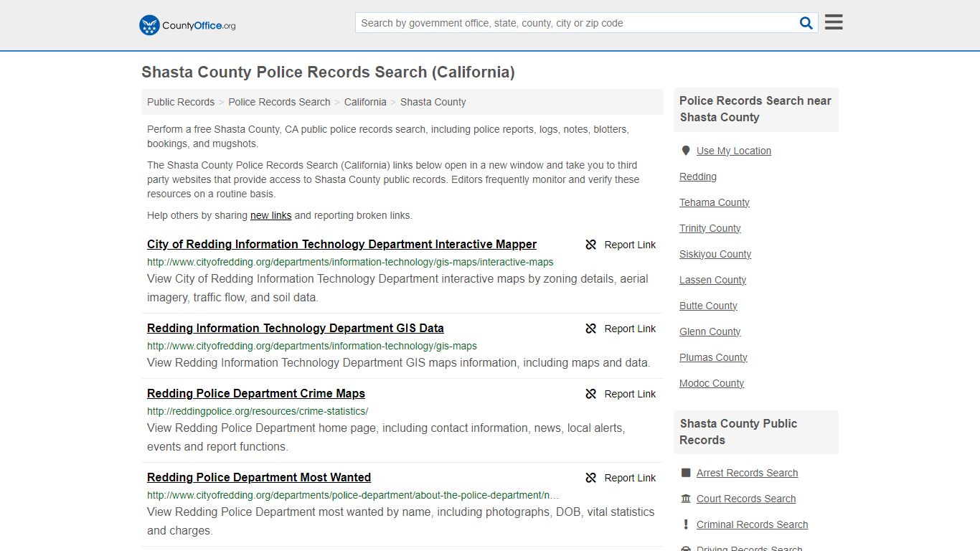Open Butte County link

click(x=708, y=306)
